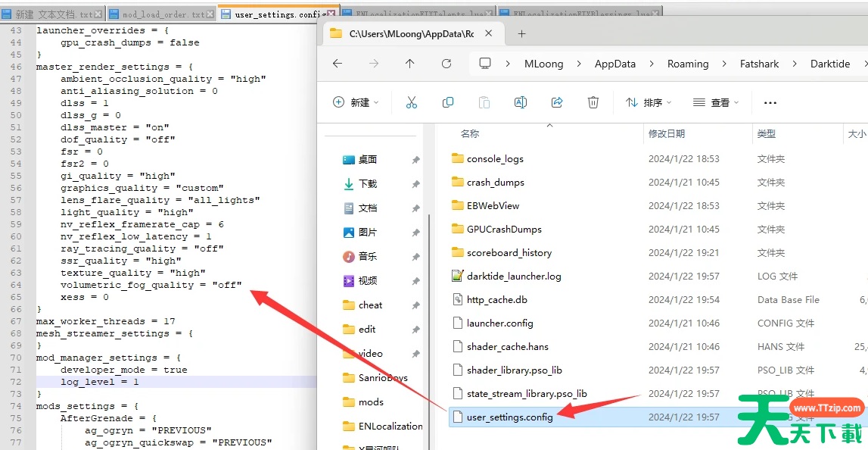Open 文档 in the sidebar
868x450 pixels.
coord(368,208)
